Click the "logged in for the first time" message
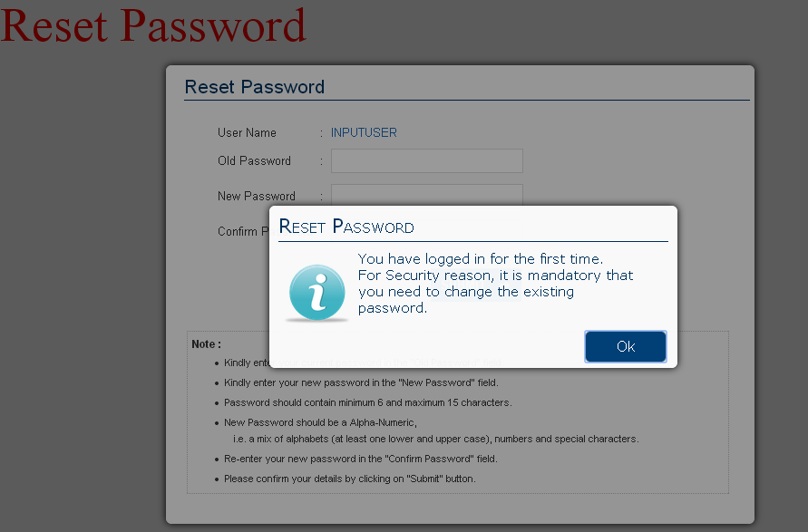The image size is (808, 532). tap(481, 259)
